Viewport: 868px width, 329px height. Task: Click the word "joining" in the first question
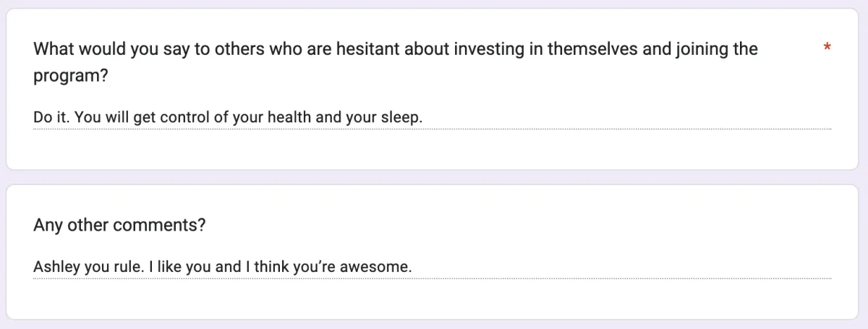(x=681, y=49)
